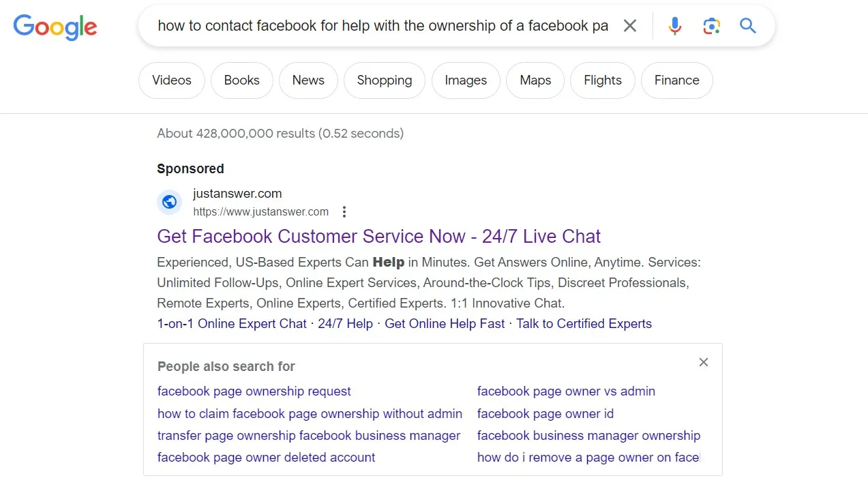The image size is (868, 491).
Task: Open the Maps filter
Action: point(535,80)
